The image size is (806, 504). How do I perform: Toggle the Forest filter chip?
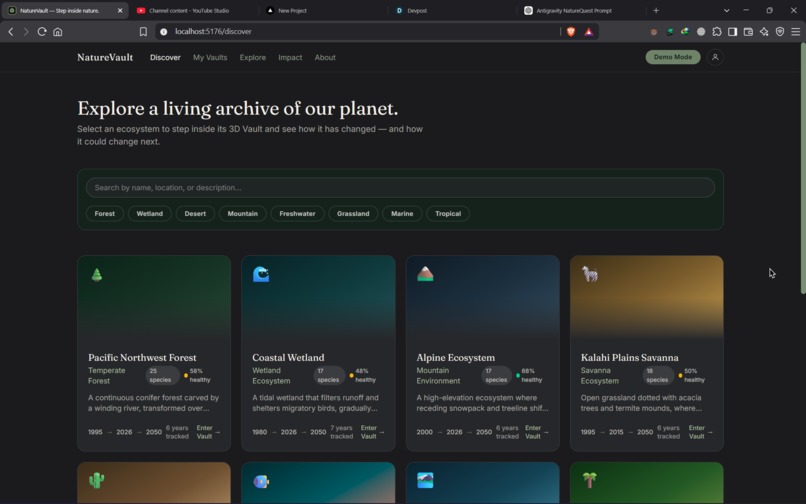point(105,213)
